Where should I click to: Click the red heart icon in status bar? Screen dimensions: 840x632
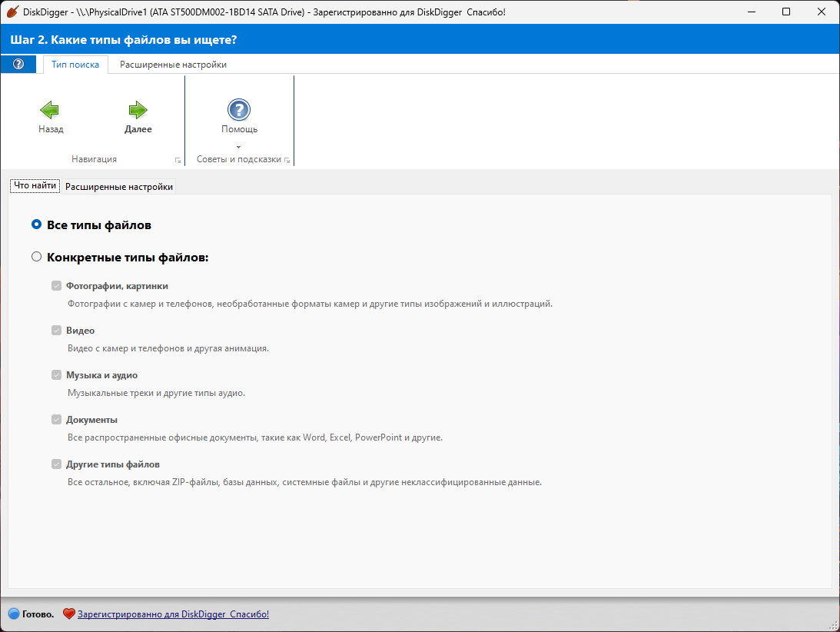click(x=68, y=614)
